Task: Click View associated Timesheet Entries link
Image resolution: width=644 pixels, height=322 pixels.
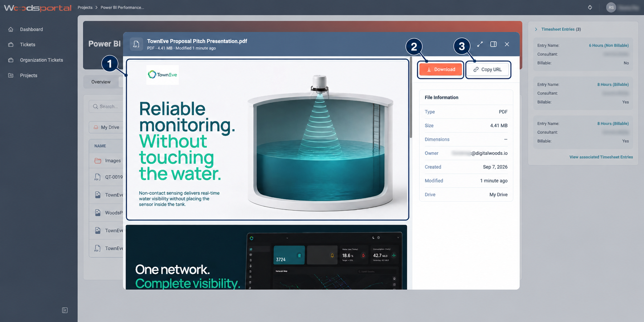Action: [601, 157]
